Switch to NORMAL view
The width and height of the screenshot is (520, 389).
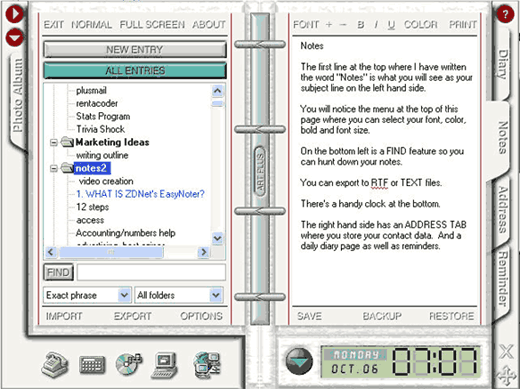point(91,25)
